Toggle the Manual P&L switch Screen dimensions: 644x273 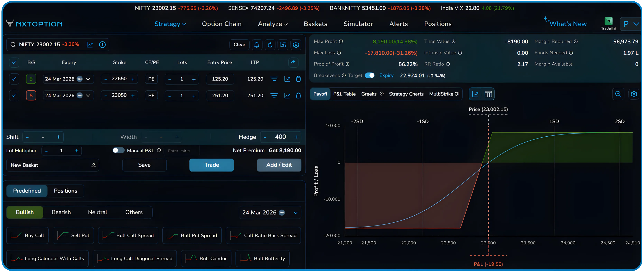pos(118,150)
